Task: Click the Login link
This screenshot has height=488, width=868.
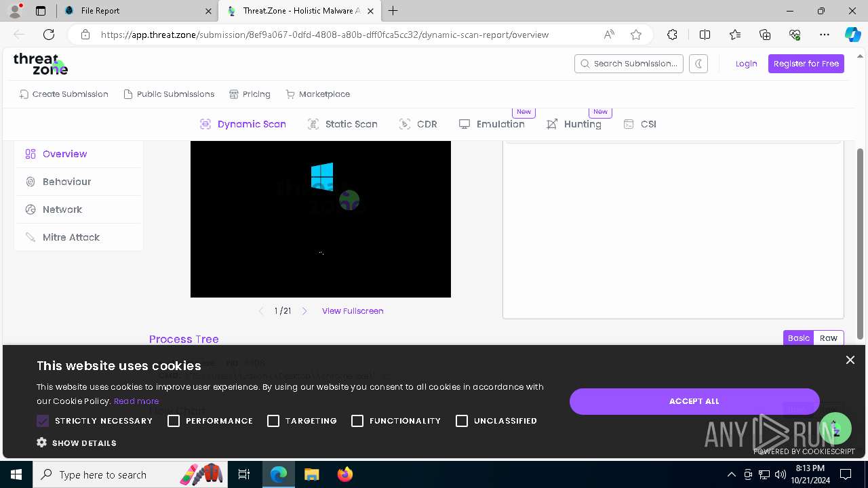Action: pos(746,64)
